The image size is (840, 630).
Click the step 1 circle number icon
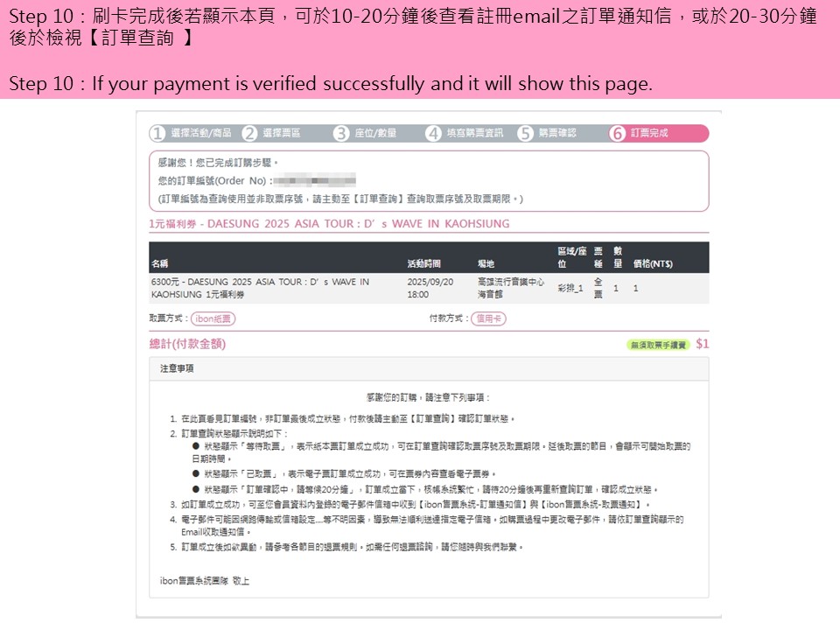(x=157, y=133)
